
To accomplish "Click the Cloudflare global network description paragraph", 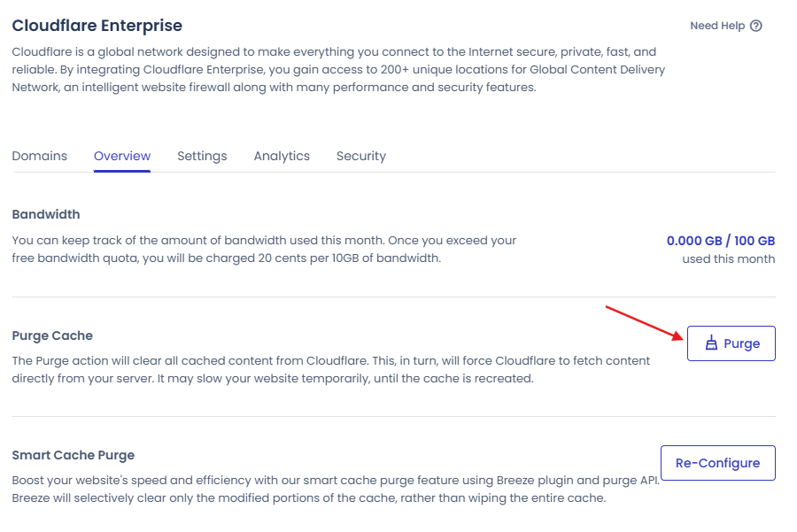I will [x=338, y=70].
